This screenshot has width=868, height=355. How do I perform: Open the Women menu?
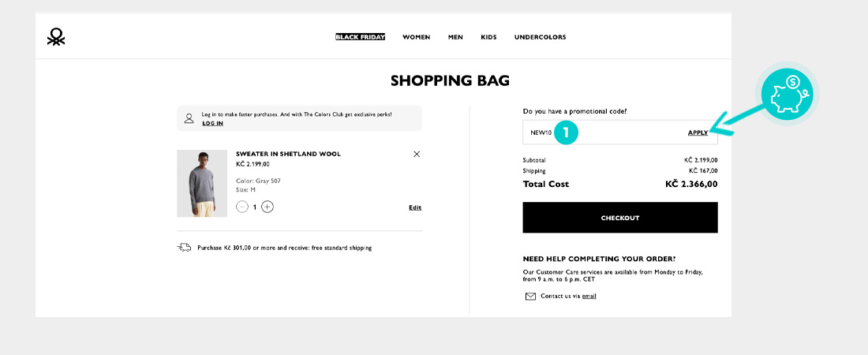(x=416, y=37)
